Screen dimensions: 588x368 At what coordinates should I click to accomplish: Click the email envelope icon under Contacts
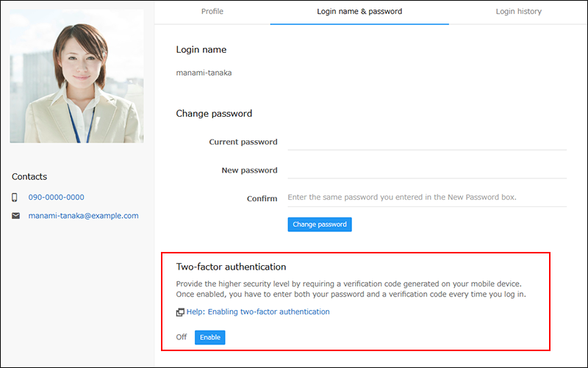pyautogui.click(x=15, y=216)
